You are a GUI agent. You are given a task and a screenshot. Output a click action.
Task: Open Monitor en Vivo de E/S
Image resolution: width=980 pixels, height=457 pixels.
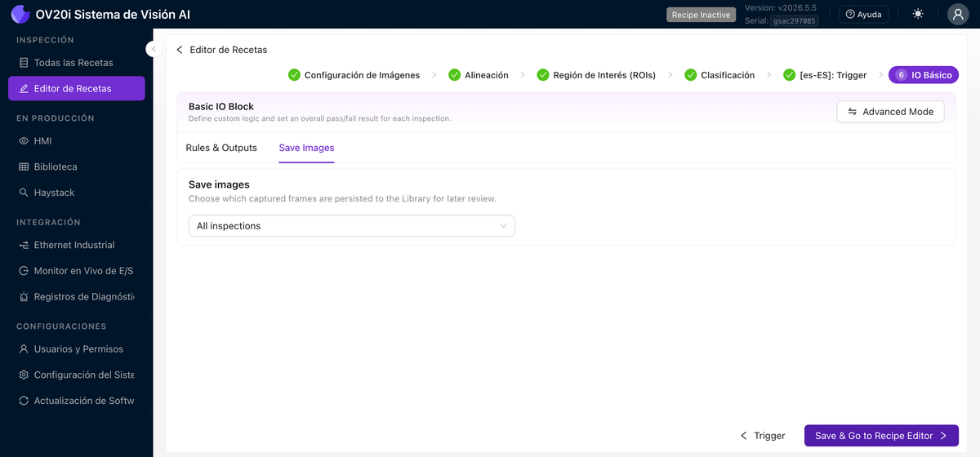77,271
